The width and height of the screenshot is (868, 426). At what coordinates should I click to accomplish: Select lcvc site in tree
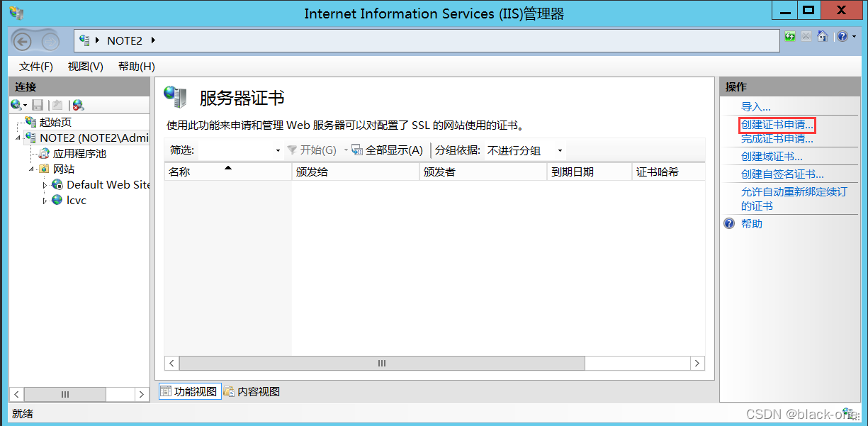[x=77, y=200]
